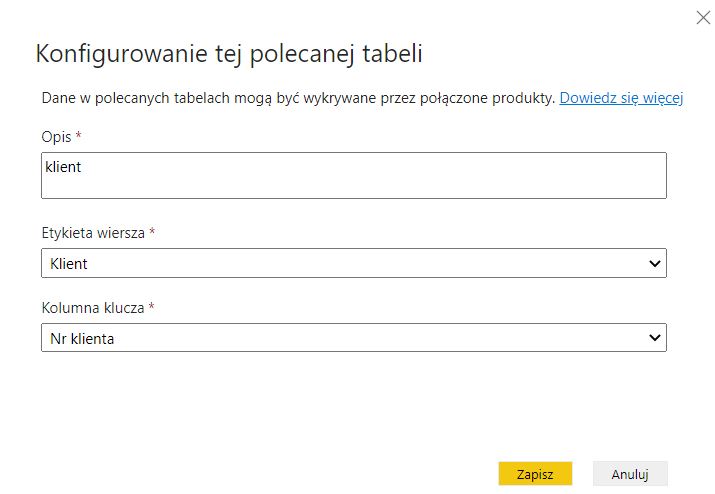The width and height of the screenshot is (715, 494).
Task: Click the Etykieta wiersza field label
Action: 93,233
